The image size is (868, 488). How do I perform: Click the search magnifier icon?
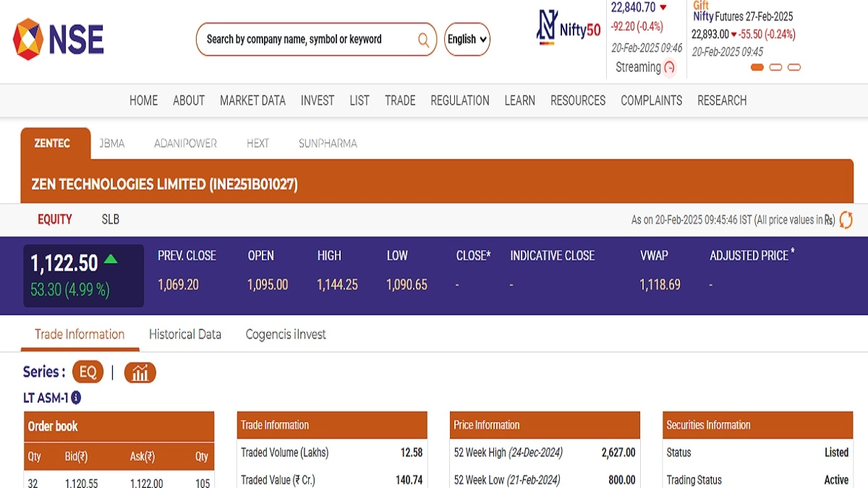[423, 40]
